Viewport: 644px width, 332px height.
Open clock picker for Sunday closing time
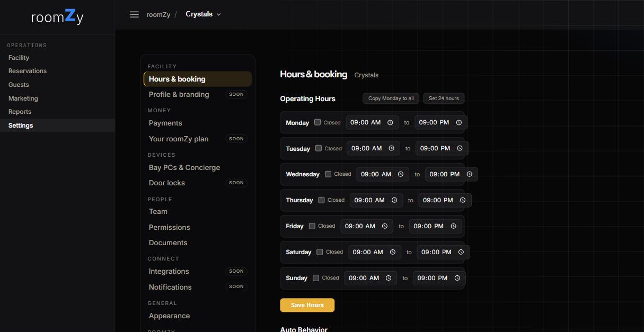click(x=457, y=278)
